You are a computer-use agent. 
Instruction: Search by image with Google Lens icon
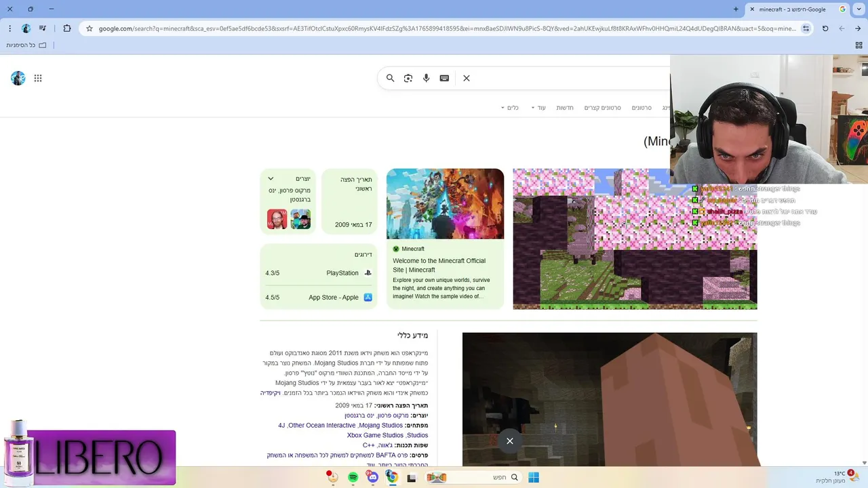pyautogui.click(x=408, y=78)
